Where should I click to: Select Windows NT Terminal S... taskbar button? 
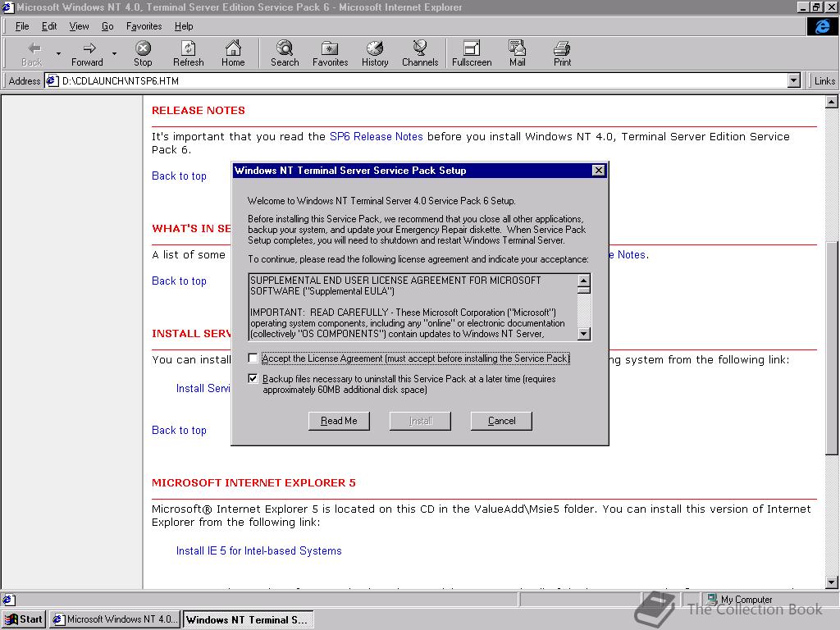(x=248, y=619)
